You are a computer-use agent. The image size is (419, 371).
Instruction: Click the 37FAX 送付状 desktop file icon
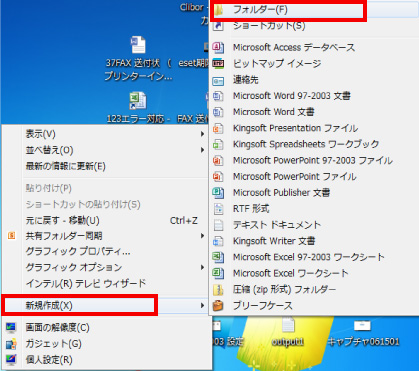(x=138, y=45)
